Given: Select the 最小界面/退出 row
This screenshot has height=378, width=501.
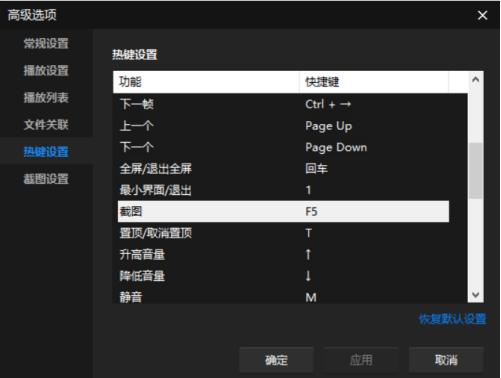Looking at the screenshot, I should (283, 190).
